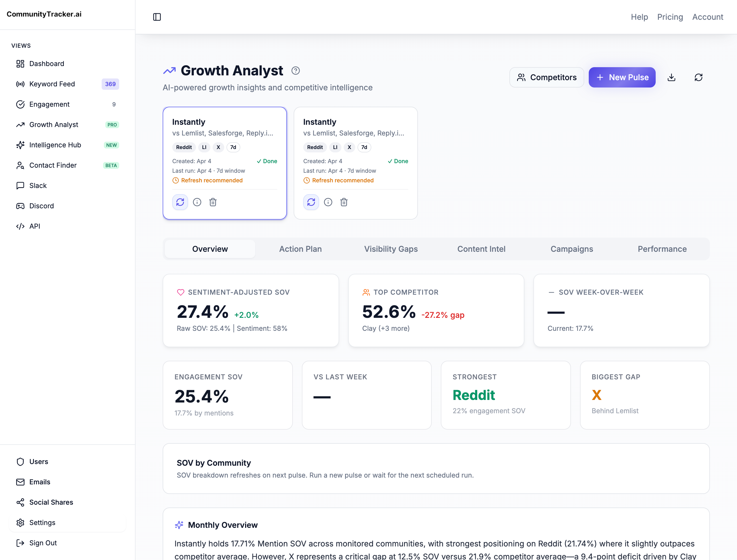Click the Done status on first pulse card
The height and width of the screenshot is (560, 737).
[267, 161]
